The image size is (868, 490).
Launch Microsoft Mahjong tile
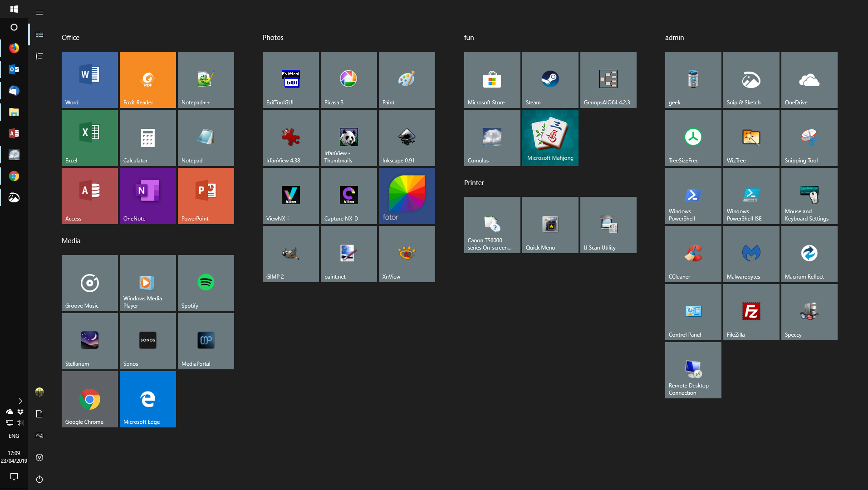(550, 138)
